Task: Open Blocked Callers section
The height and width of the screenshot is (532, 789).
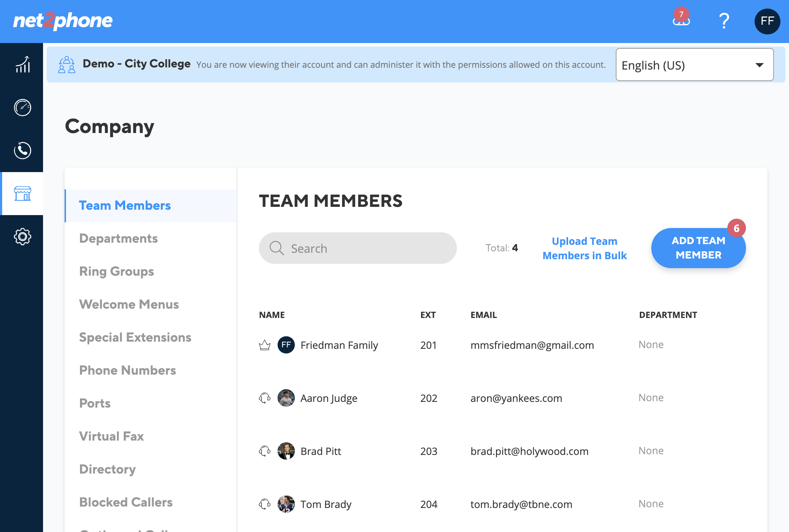Action: (x=126, y=502)
